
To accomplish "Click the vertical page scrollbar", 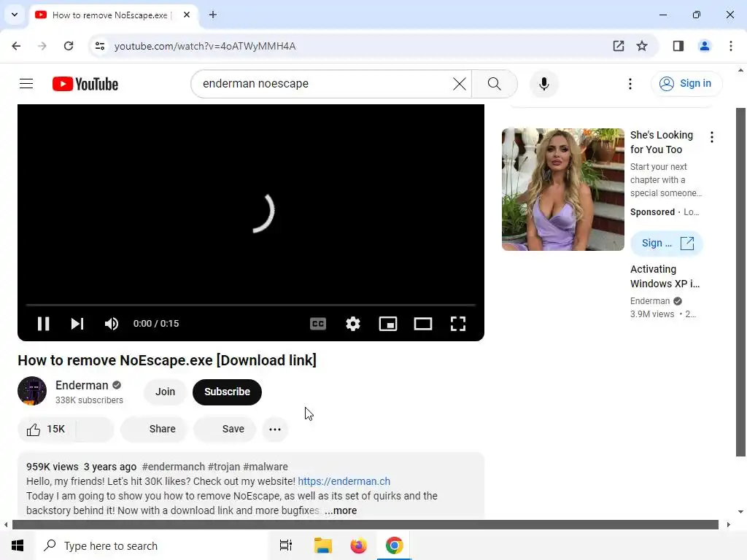I will (740, 282).
